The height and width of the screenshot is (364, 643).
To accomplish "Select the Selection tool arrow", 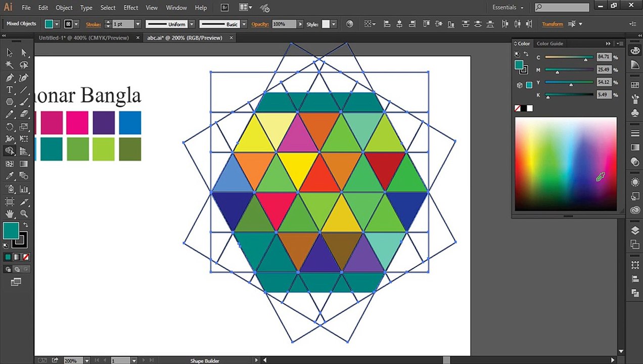I will click(10, 53).
